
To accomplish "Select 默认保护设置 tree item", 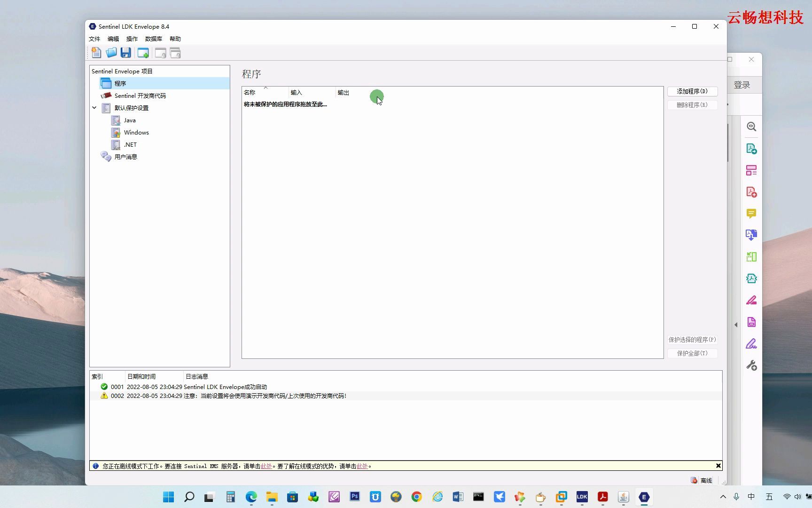I will 132,108.
